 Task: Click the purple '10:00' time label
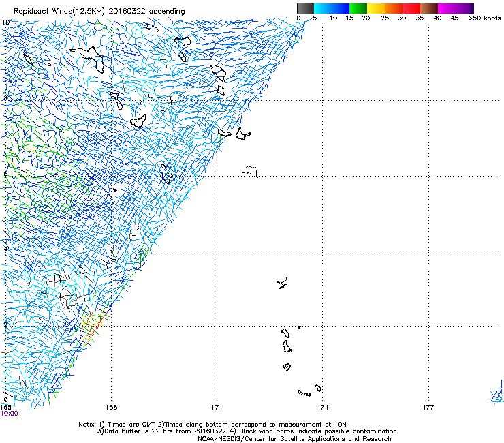[10, 414]
